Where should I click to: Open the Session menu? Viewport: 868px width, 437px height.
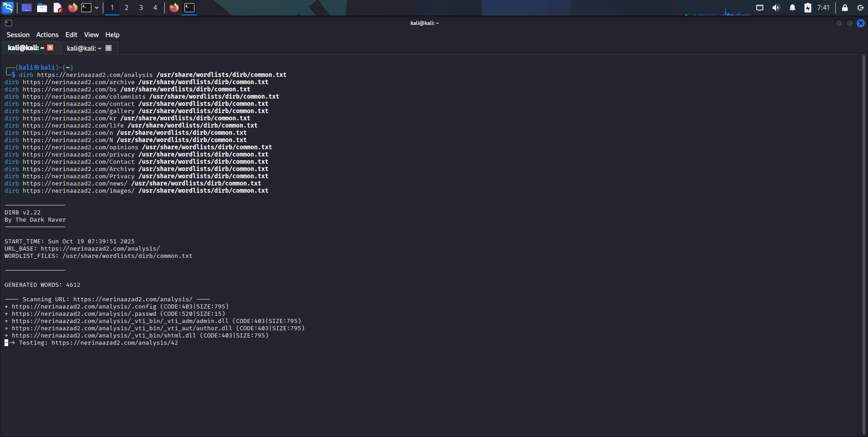[18, 35]
